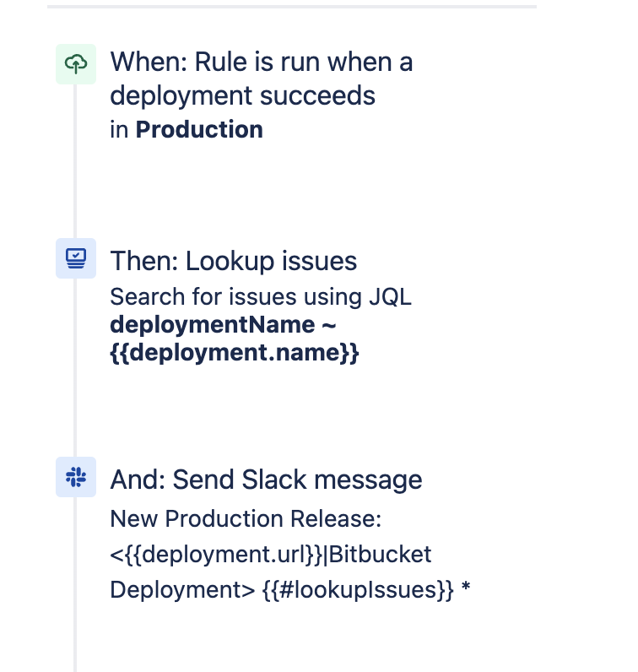
Task: Click the 'Deployment>' word in Slack message
Action: [x=182, y=590]
